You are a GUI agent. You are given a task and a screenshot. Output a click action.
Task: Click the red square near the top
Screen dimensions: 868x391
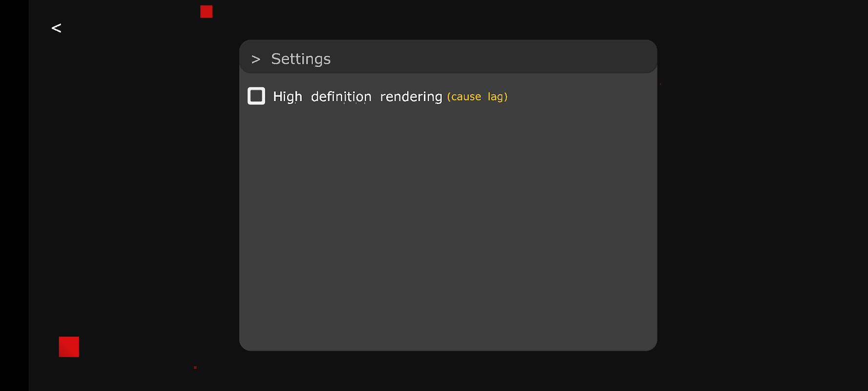click(206, 12)
